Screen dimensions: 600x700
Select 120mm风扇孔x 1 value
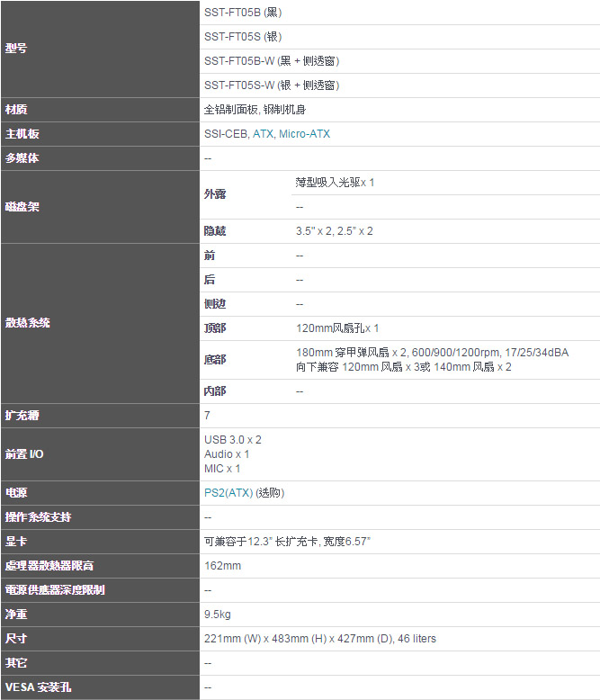337,328
